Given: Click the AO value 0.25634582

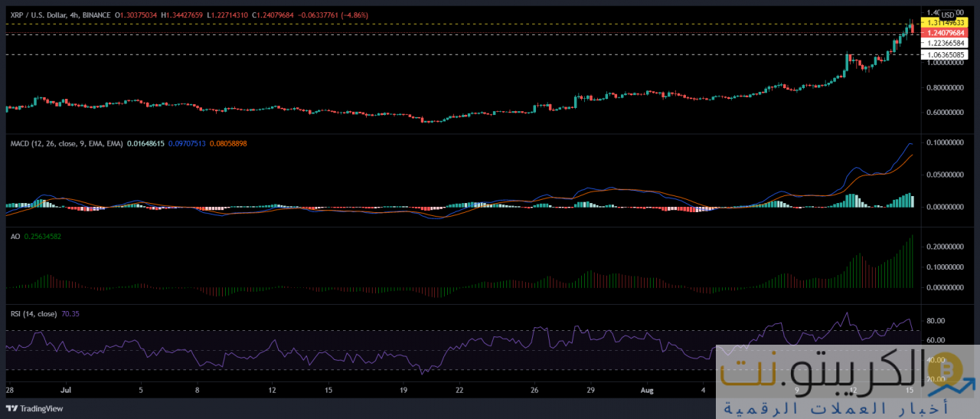Looking at the screenshot, I should [x=43, y=237].
